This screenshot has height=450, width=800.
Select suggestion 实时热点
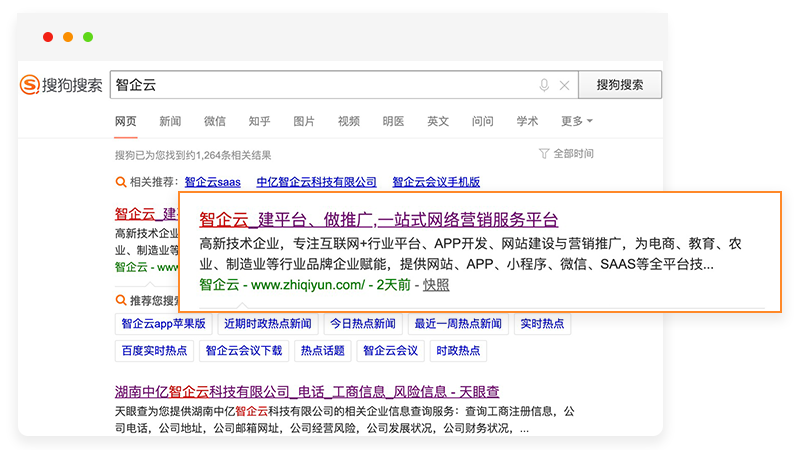click(x=542, y=324)
